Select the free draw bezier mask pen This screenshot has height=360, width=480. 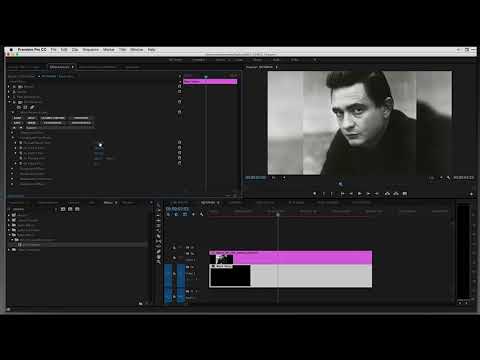pyautogui.click(x=32, y=107)
